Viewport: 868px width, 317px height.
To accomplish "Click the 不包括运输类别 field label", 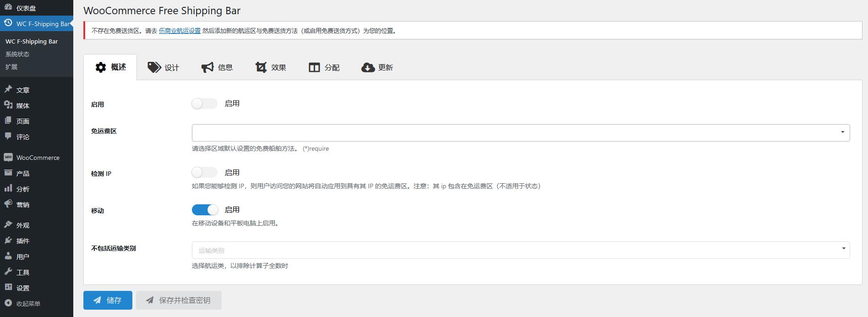I will click(114, 248).
